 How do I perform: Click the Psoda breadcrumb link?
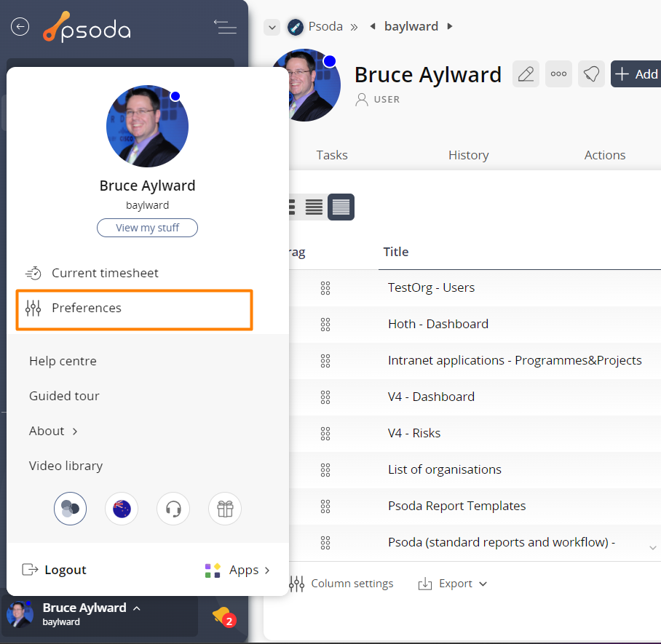(325, 26)
